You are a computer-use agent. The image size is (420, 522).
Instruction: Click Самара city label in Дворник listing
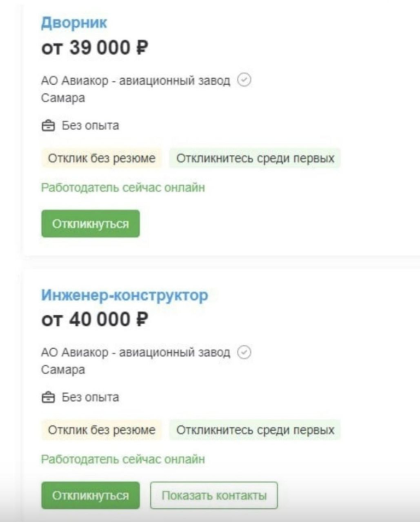tap(63, 98)
